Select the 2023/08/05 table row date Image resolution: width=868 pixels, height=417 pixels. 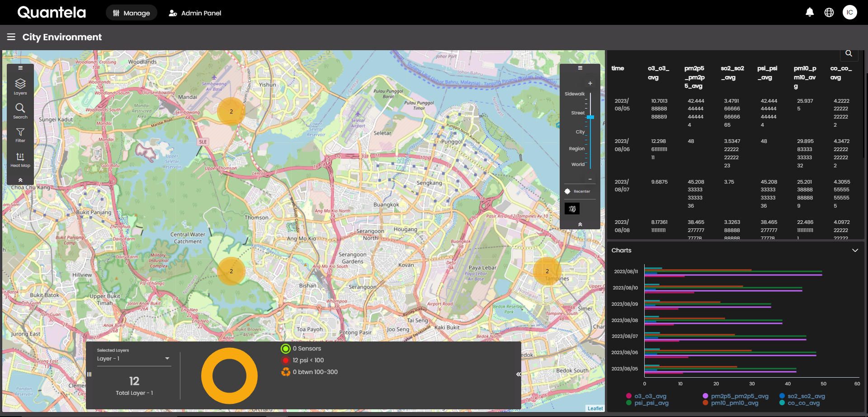pyautogui.click(x=622, y=105)
